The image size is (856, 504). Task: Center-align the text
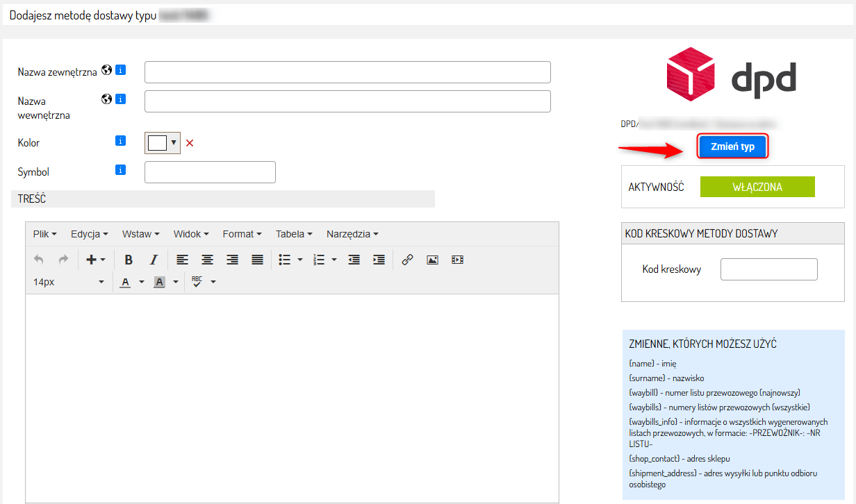[x=207, y=260]
